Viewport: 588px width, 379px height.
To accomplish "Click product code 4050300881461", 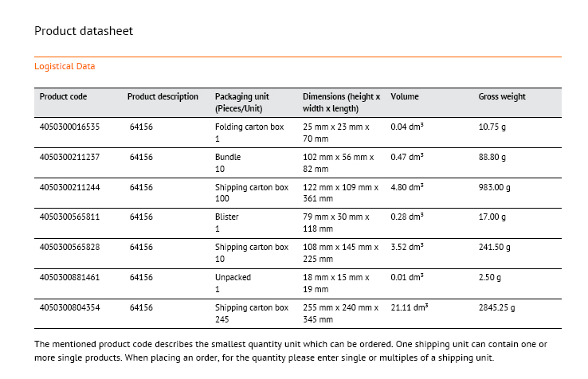I will pyautogui.click(x=70, y=277).
